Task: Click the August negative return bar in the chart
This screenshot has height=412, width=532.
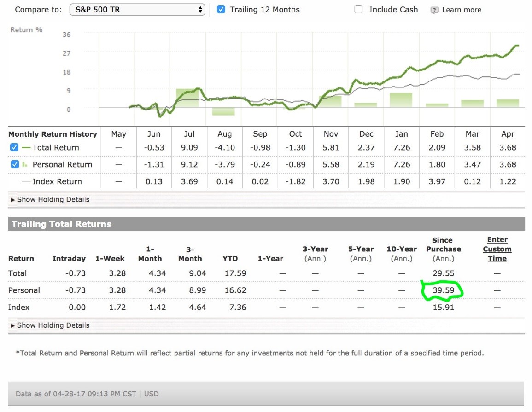Action: pos(223,111)
